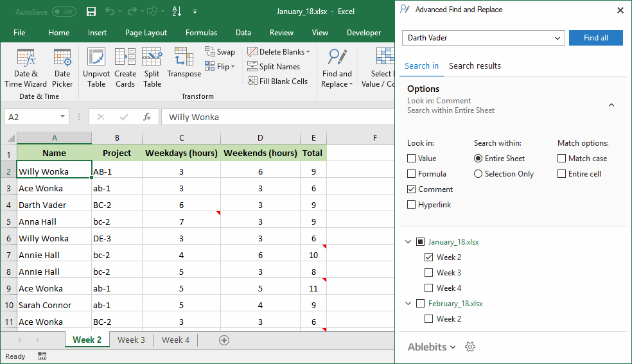Switch to the Search results tab
Image resolution: width=632 pixels, height=364 pixels.
click(475, 65)
